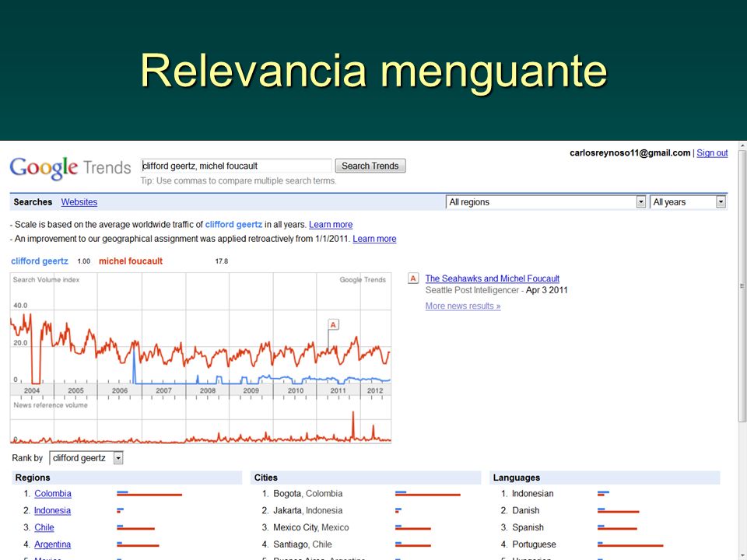
Task: Open the All regions dropdown
Action: click(545, 202)
